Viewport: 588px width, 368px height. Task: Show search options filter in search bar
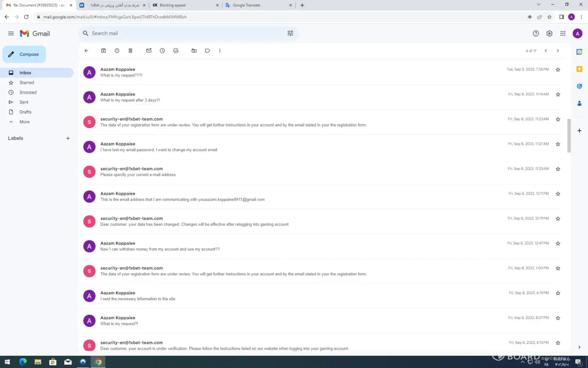point(290,33)
